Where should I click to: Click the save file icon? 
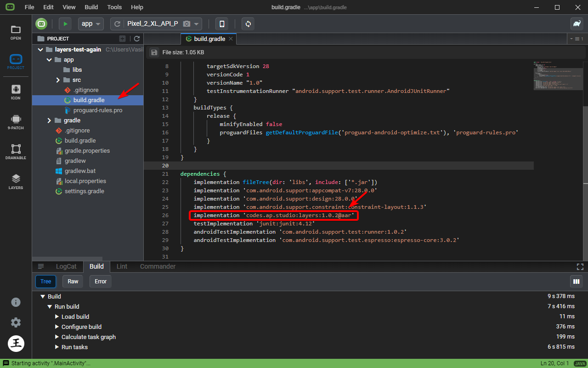[x=154, y=52]
